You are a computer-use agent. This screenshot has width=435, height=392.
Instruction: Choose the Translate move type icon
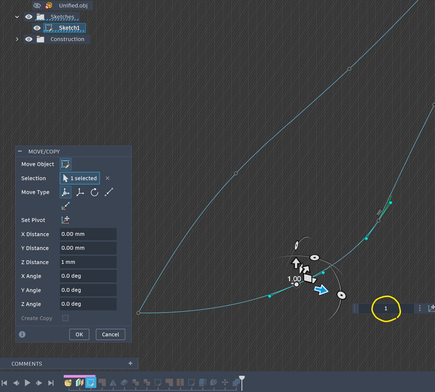80,192
